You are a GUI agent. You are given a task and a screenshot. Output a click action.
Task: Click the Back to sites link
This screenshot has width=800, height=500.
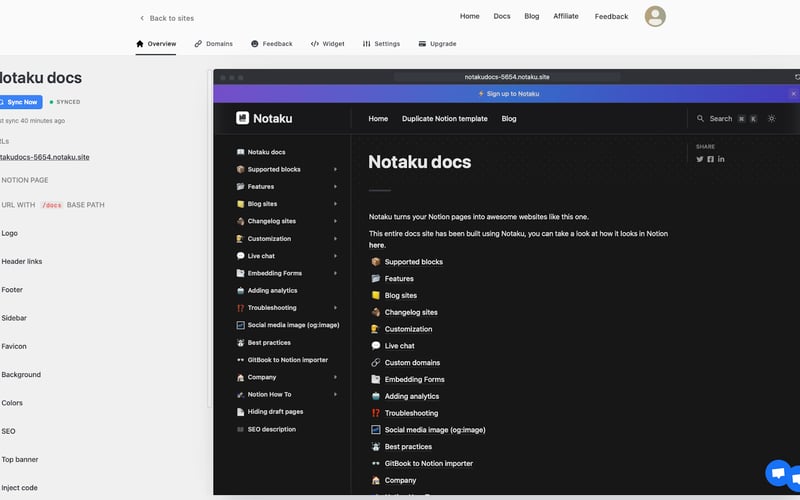pyautogui.click(x=166, y=18)
